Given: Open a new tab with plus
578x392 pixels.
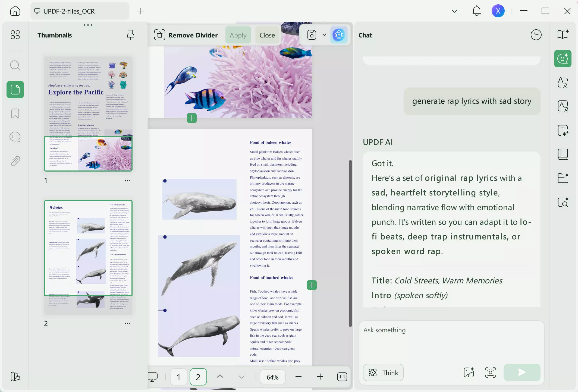Looking at the screenshot, I should click(140, 11).
